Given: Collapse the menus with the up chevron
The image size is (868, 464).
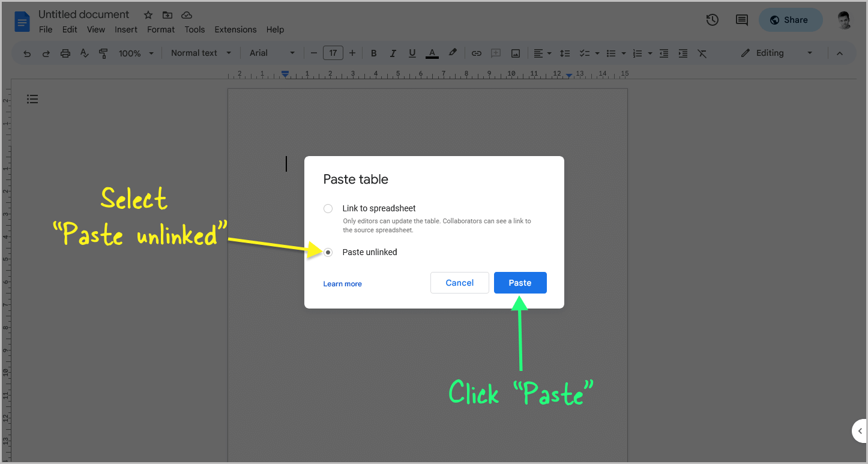Looking at the screenshot, I should tap(840, 53).
